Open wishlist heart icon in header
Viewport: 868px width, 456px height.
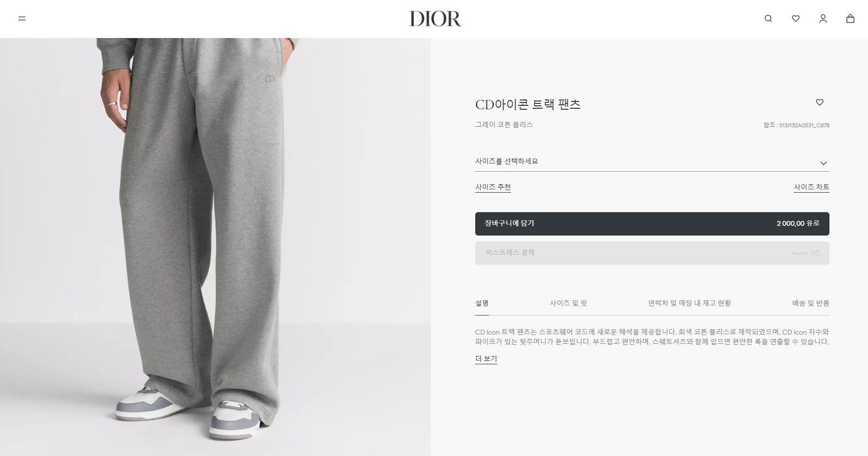coord(796,19)
